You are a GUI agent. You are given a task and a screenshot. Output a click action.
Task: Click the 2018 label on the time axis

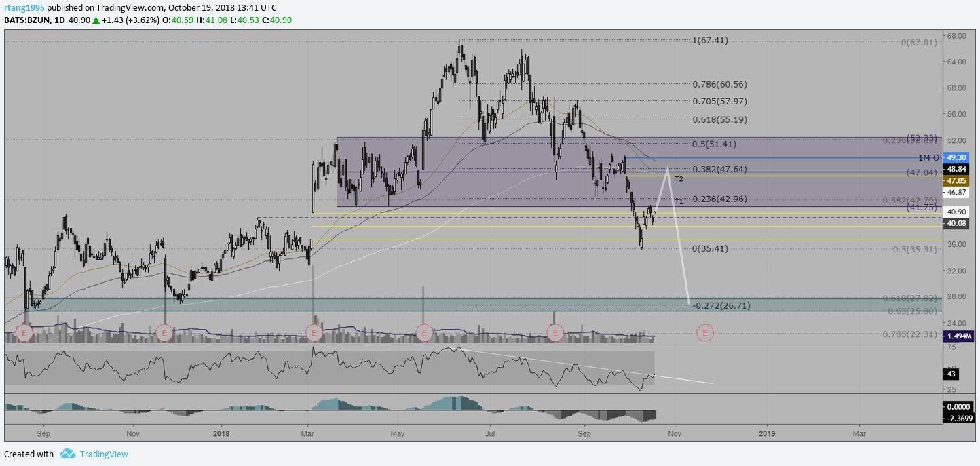point(223,433)
